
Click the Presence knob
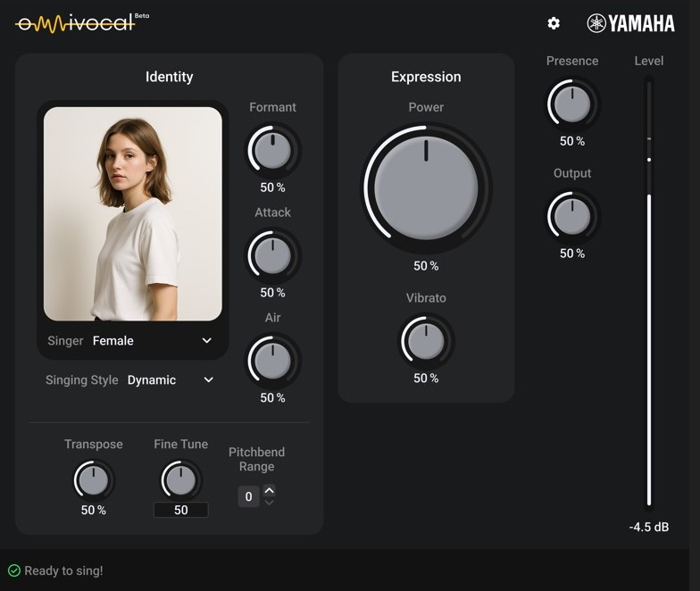(x=572, y=104)
